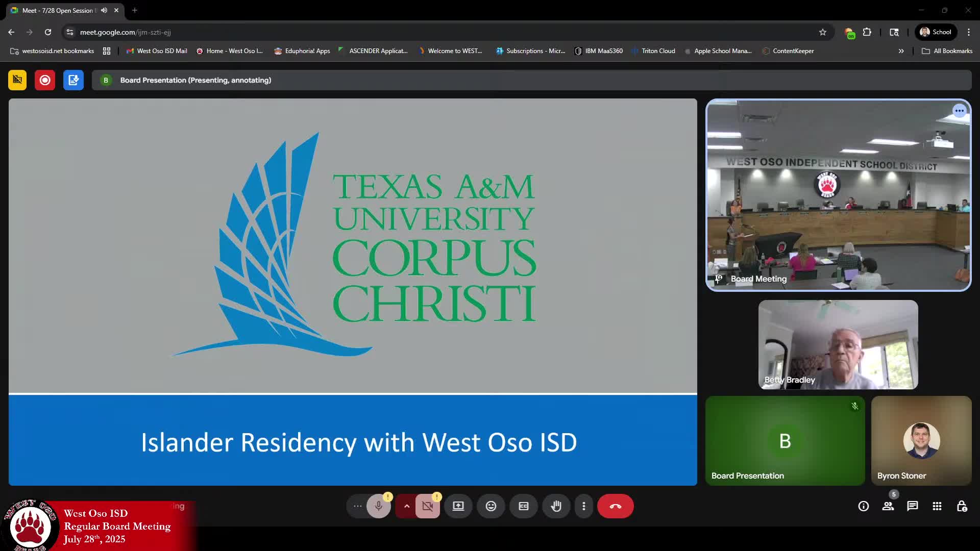The height and width of the screenshot is (551, 980).
Task: Click the Board Presentation presenting banner
Action: click(x=531, y=80)
